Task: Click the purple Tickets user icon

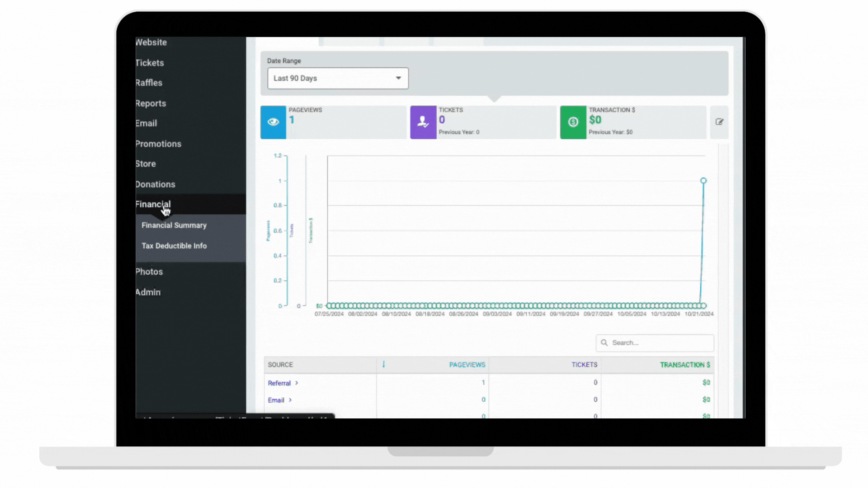Action: (x=423, y=122)
